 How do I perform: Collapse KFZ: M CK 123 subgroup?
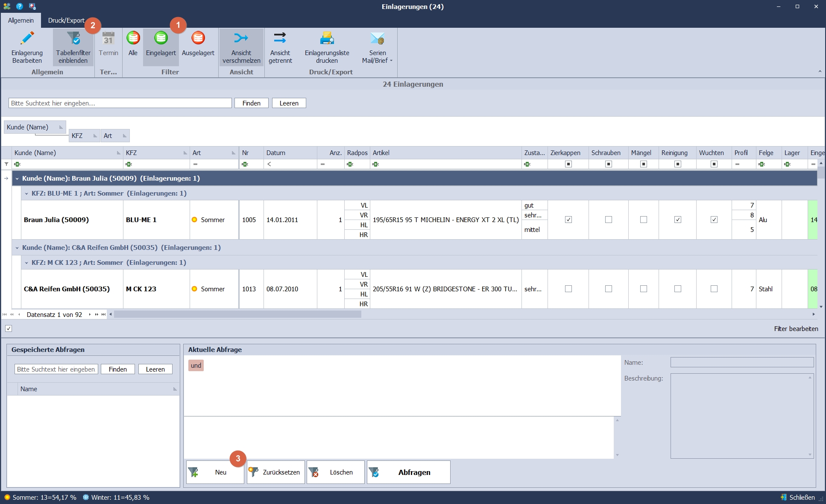[x=26, y=263]
